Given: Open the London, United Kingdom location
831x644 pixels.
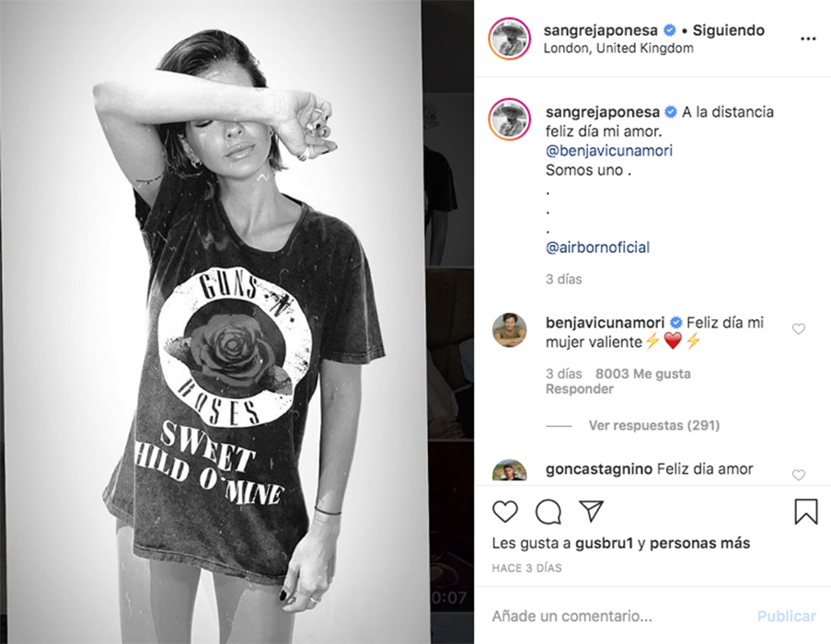Looking at the screenshot, I should (618, 48).
